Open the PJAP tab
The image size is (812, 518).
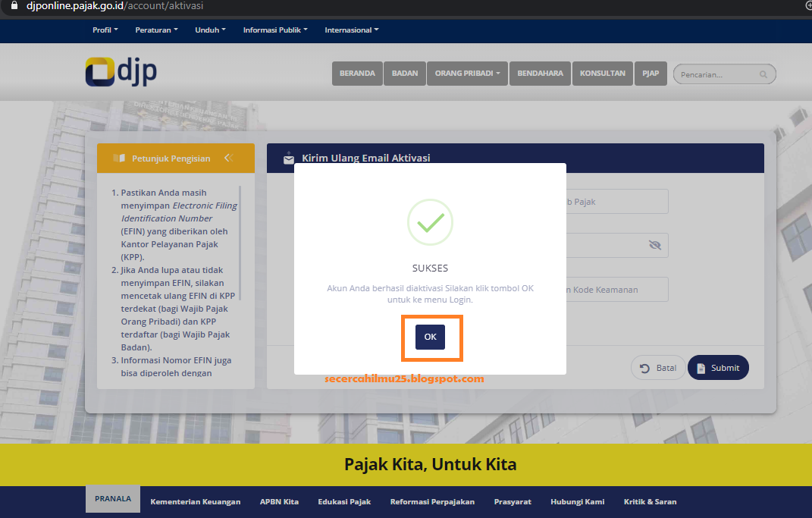pos(651,74)
